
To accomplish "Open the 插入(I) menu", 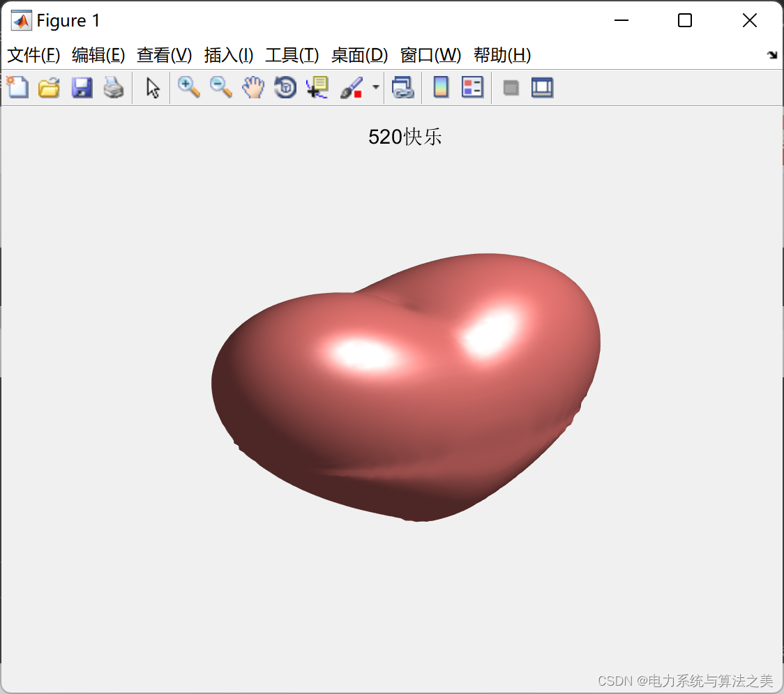I will click(x=229, y=55).
